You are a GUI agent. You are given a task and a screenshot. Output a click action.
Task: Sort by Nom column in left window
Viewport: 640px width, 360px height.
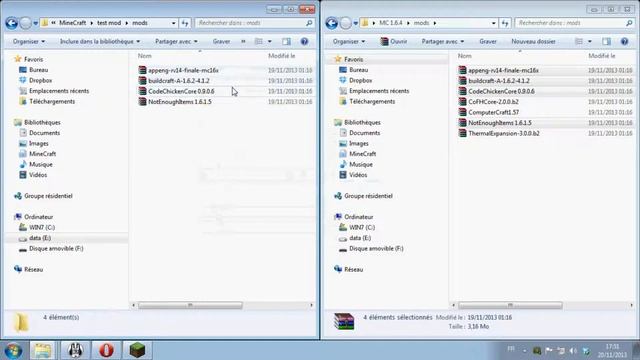(x=144, y=56)
